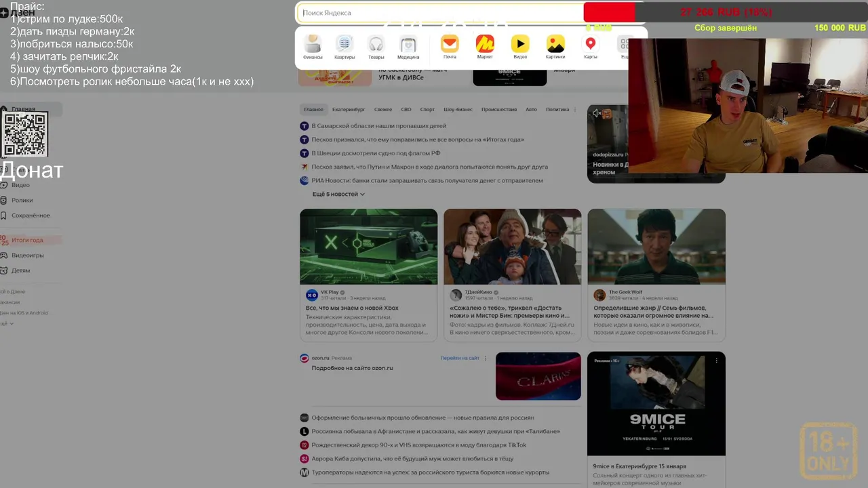Screen dimensions: 868x488
Task: Click the Ролики sidebar icon
Action: pyautogui.click(x=5, y=200)
